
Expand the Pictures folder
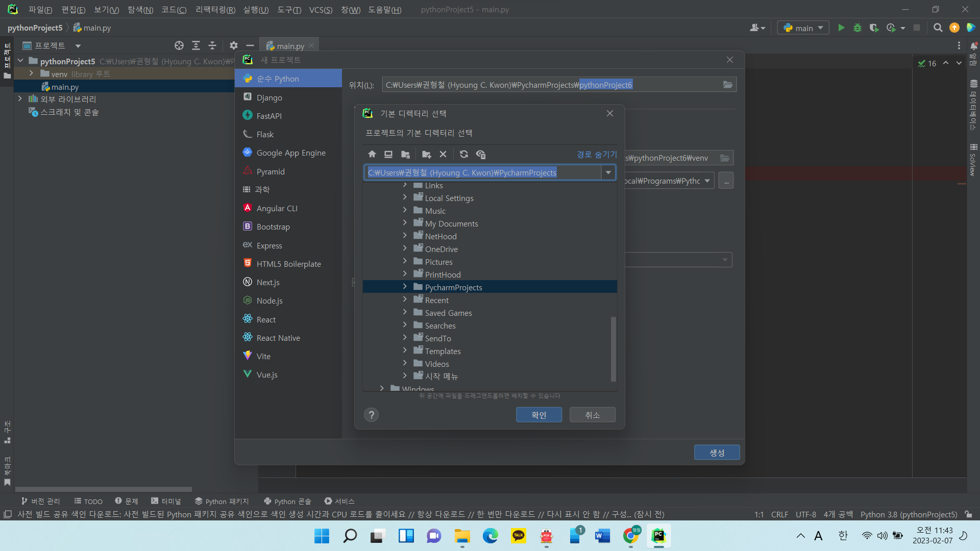(405, 261)
